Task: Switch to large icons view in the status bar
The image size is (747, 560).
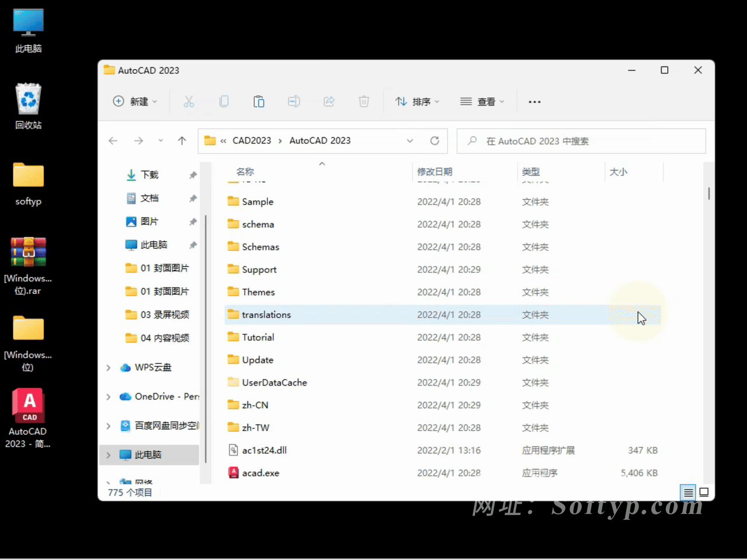Action: point(704,492)
